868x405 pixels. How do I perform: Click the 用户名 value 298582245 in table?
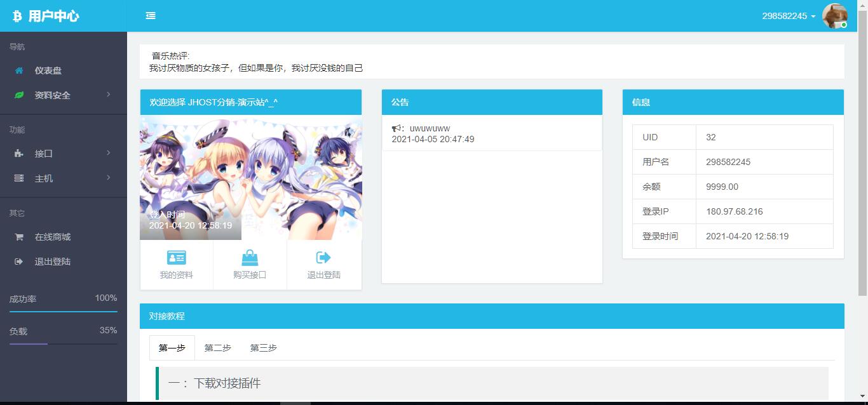click(x=728, y=162)
